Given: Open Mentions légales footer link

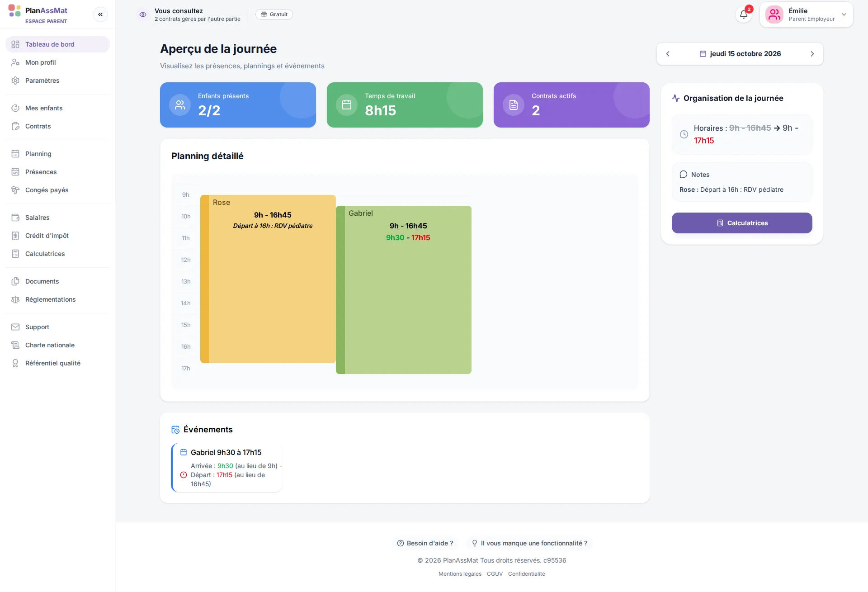Looking at the screenshot, I should click(x=460, y=574).
